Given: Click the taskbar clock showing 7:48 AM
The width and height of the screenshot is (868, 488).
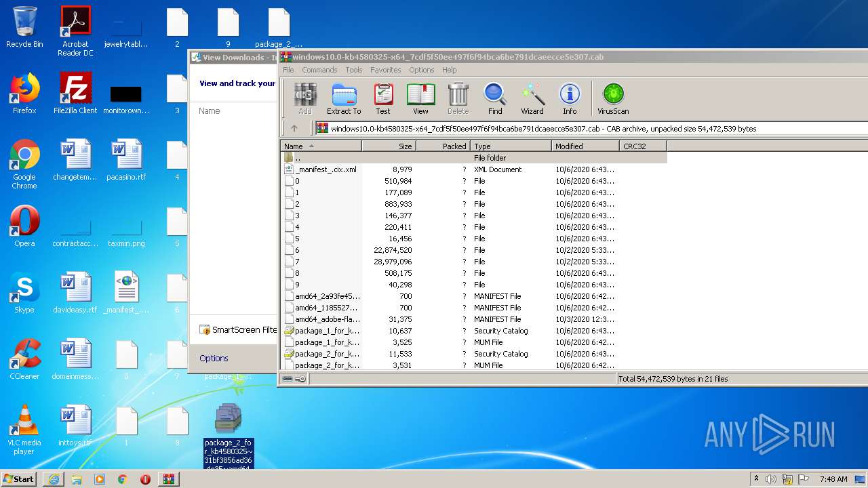Looking at the screenshot, I should click(833, 479).
